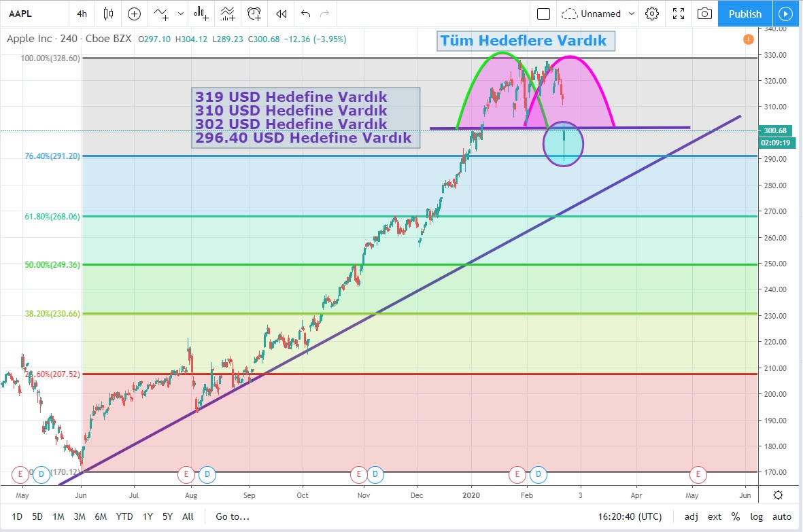Create an alert using the alarm clock icon
This screenshot has height=532, width=803.
pyautogui.click(x=254, y=14)
